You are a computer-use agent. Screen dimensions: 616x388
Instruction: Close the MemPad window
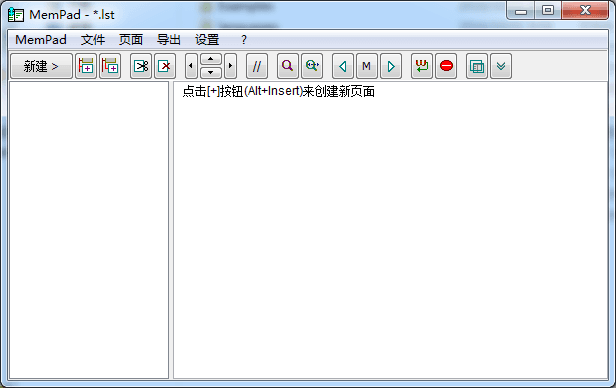tap(585, 11)
